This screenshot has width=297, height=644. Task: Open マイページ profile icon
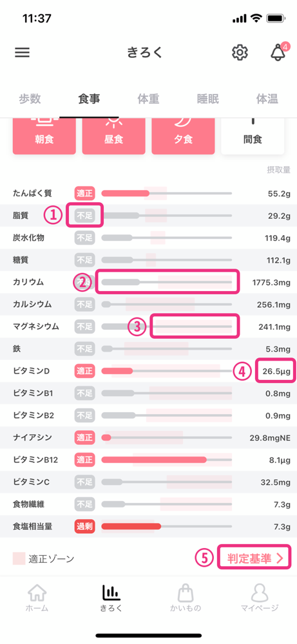click(x=260, y=598)
